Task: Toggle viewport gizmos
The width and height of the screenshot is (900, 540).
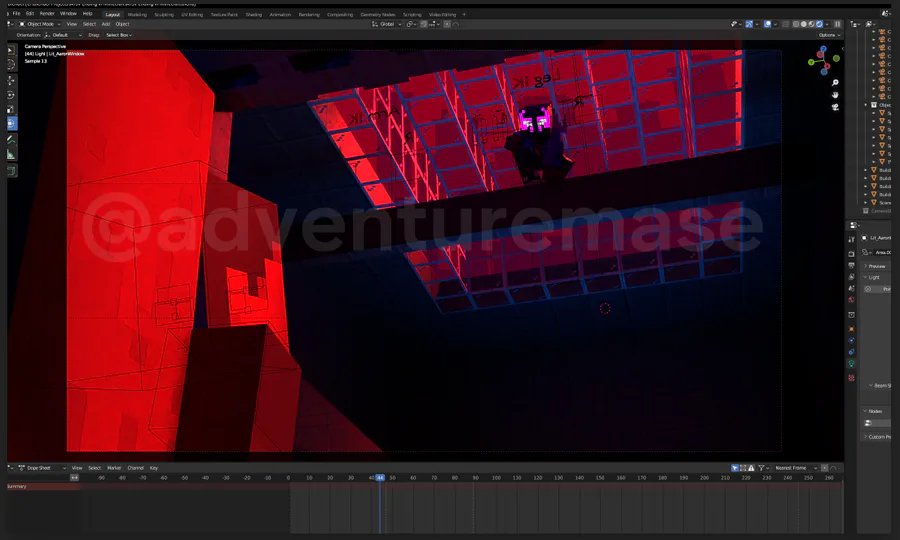Action: pos(749,24)
